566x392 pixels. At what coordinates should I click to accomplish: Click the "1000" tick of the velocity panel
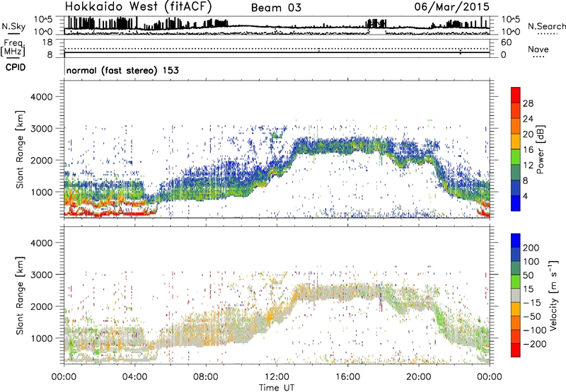click(42, 338)
